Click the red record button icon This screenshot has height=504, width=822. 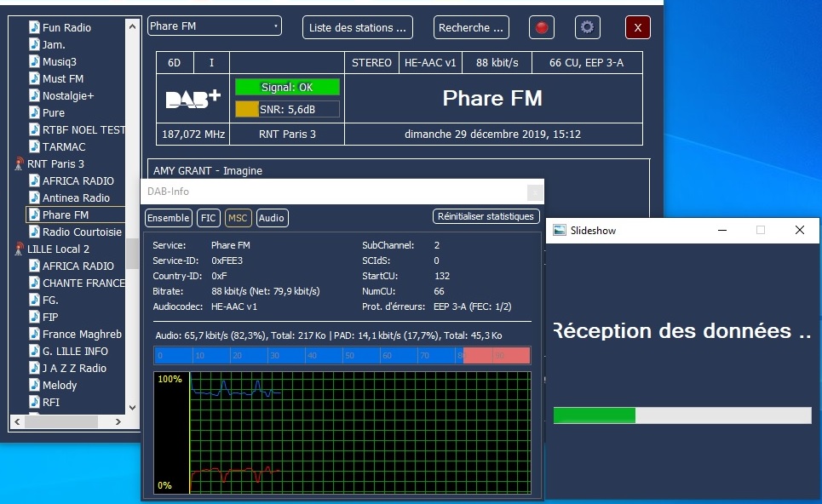tap(542, 27)
